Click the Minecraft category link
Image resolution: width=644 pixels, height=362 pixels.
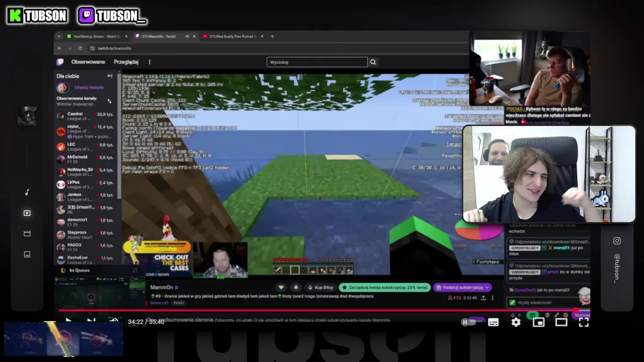tap(160, 303)
